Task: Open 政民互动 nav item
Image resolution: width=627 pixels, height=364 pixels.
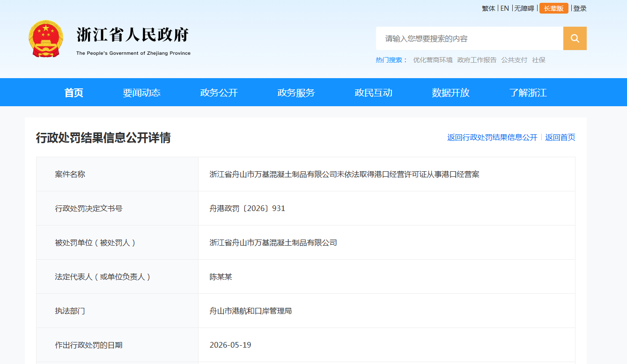Action: click(x=373, y=93)
